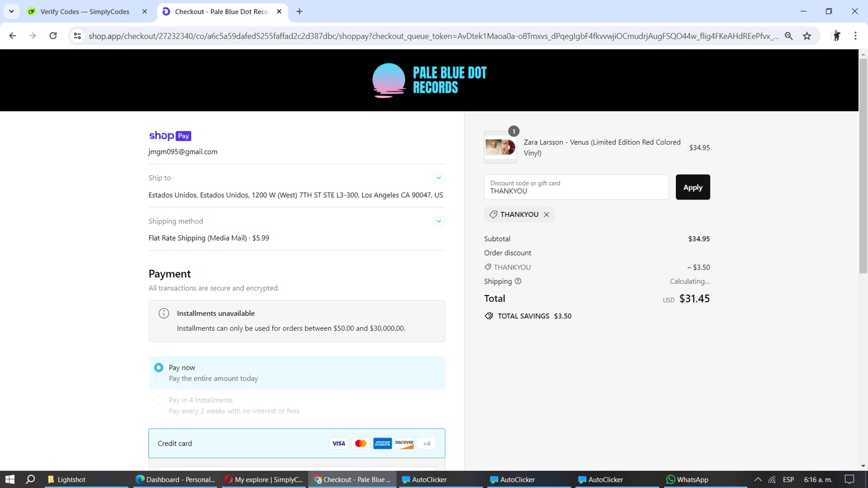Click the Shop Pay logo
Image resolution: width=868 pixels, height=488 pixels.
[x=170, y=136]
